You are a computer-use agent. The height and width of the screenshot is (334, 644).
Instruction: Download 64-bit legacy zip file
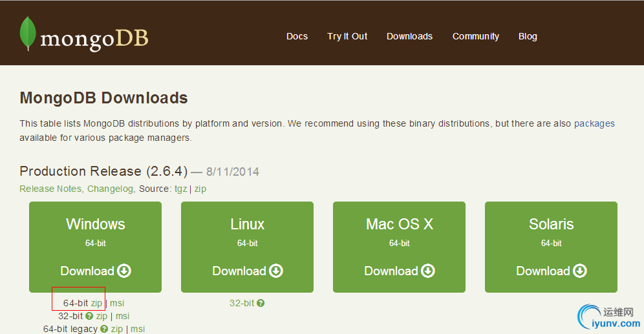point(117,329)
